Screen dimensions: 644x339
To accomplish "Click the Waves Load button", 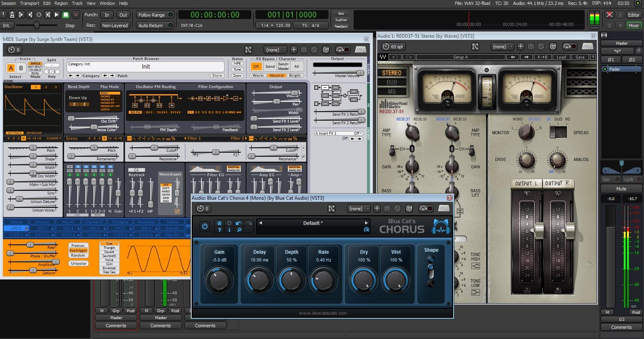I will 561,57.
